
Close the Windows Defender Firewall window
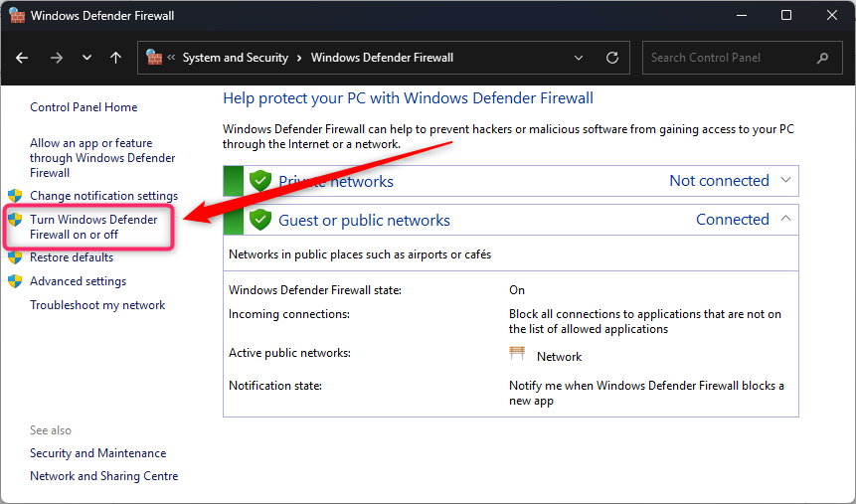point(831,15)
